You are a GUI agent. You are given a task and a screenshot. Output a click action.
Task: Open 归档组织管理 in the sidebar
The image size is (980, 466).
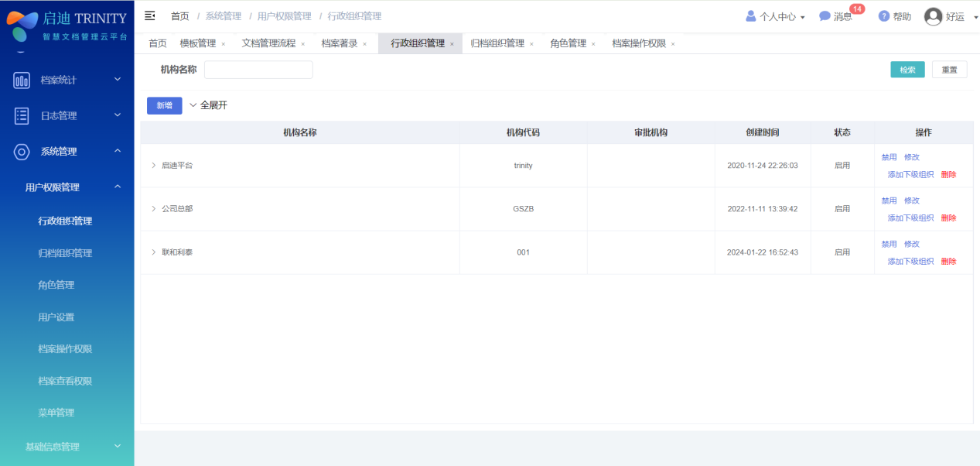point(65,253)
